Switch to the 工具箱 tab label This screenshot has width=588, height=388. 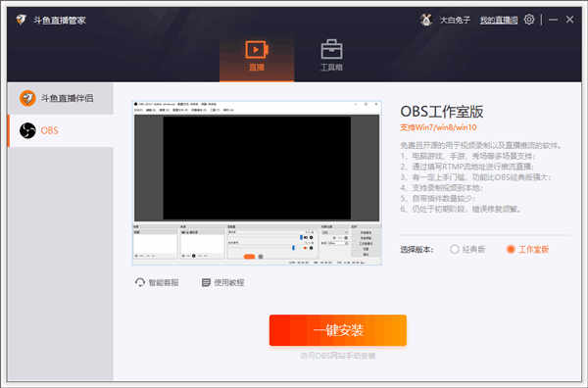coord(331,68)
